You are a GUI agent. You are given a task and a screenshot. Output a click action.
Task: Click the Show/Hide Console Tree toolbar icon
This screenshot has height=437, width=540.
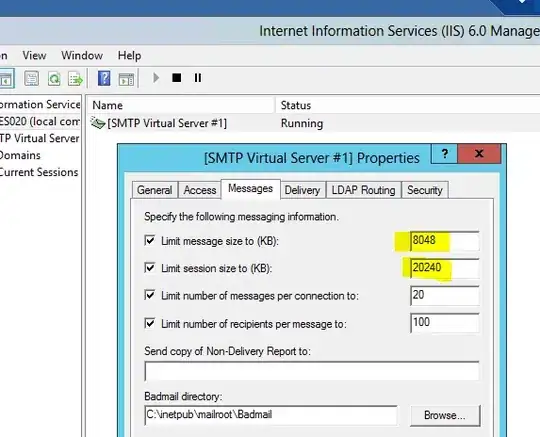pyautogui.click(x=6, y=79)
